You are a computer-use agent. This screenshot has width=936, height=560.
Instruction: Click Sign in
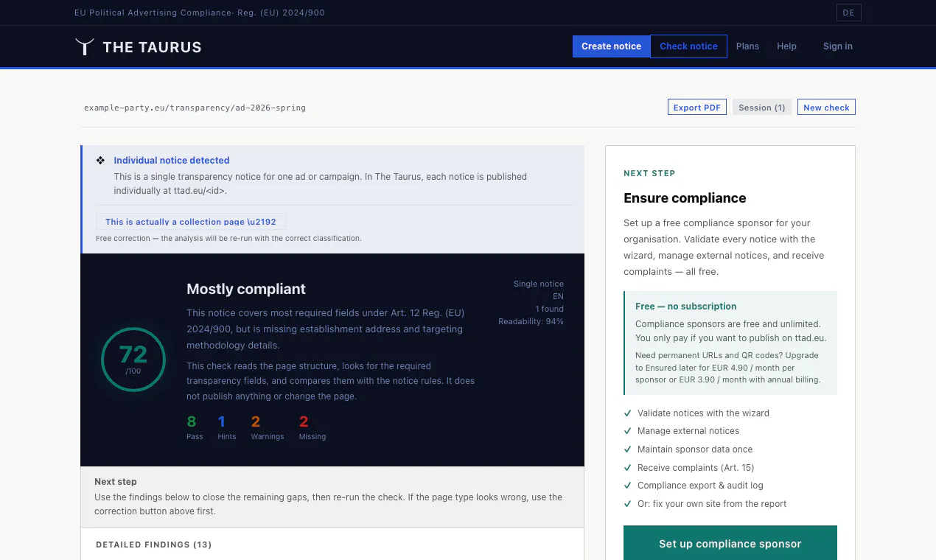point(838,46)
